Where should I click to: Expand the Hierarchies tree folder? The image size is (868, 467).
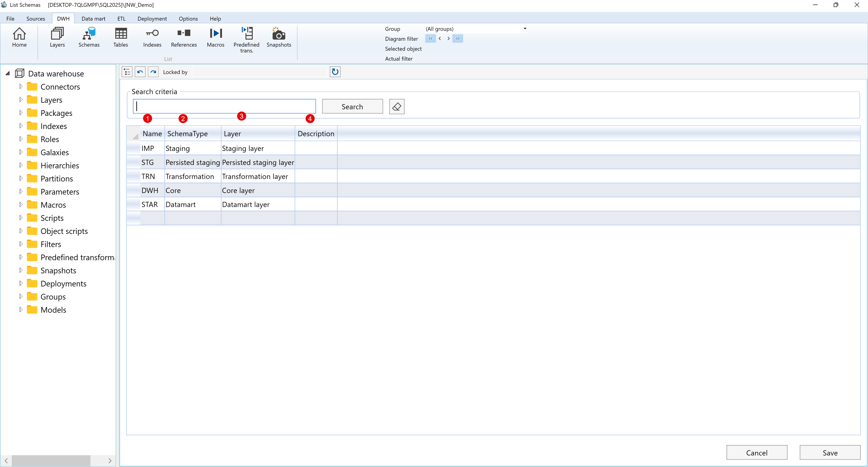pos(21,165)
